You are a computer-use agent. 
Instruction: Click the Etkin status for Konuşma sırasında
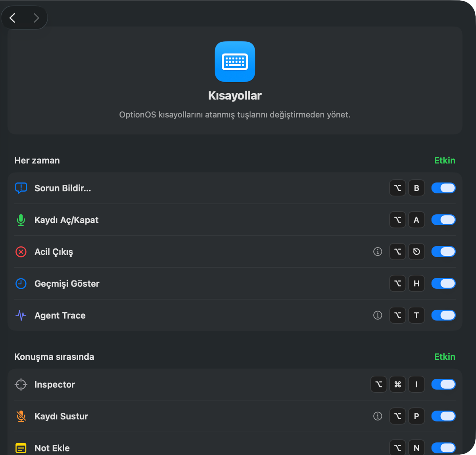(445, 357)
